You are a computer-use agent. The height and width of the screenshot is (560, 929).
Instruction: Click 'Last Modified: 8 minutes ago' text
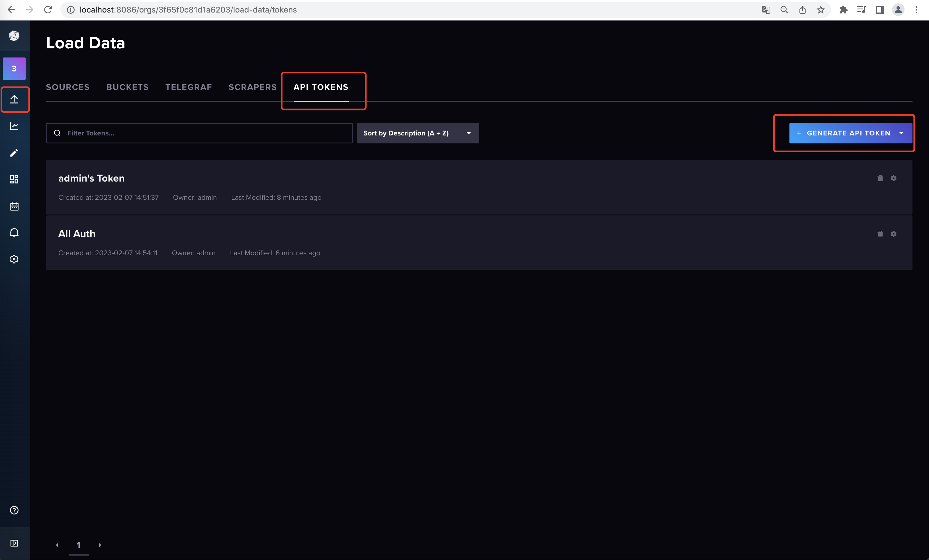coord(276,197)
